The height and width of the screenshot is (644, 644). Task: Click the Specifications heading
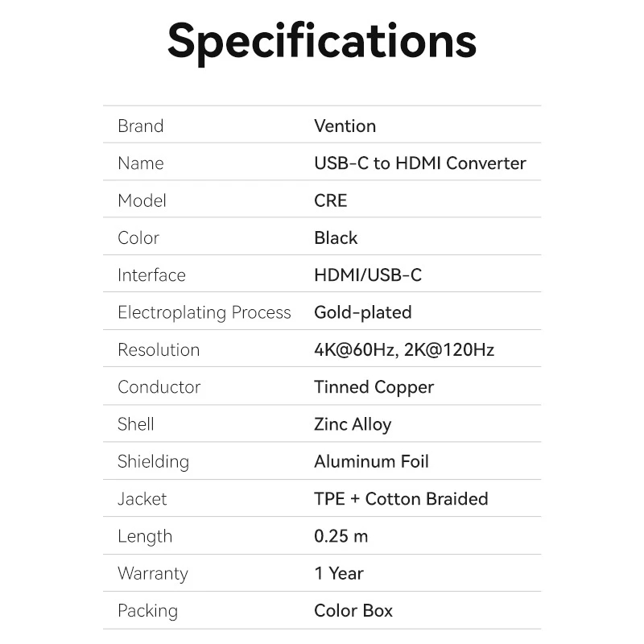coord(322,40)
